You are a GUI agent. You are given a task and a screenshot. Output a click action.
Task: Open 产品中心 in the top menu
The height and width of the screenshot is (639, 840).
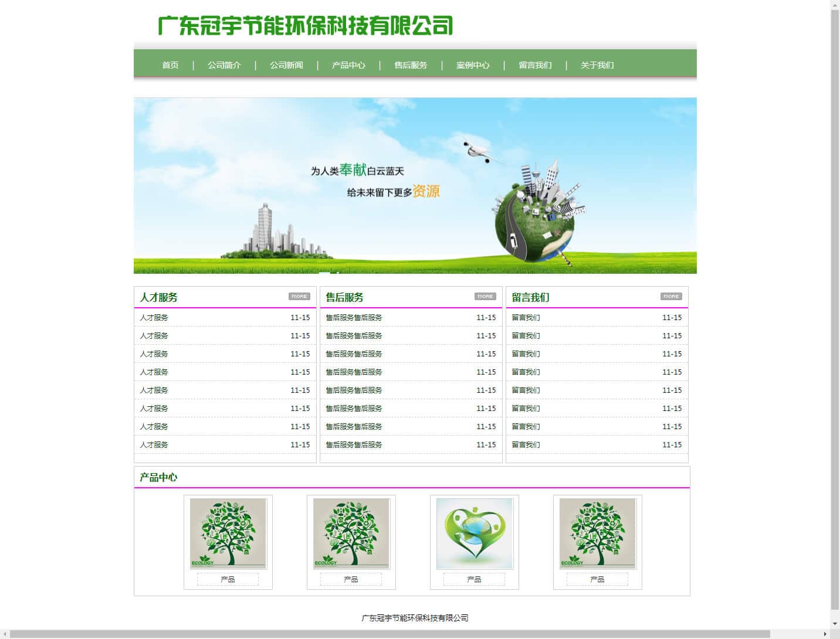click(x=348, y=65)
